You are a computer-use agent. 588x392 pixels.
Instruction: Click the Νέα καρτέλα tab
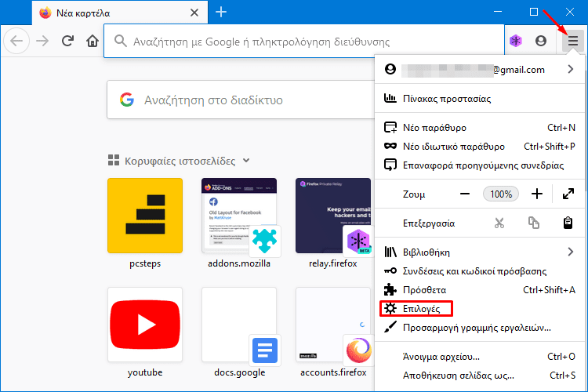click(x=120, y=13)
